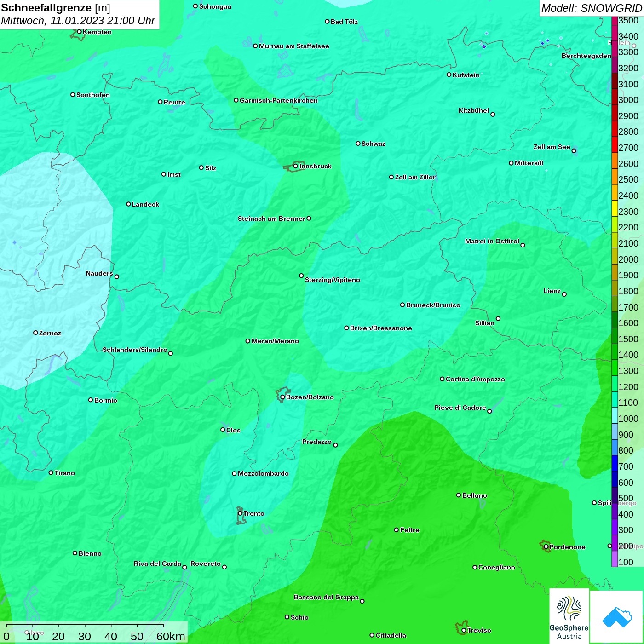Click the Cles location dot

[223, 430]
